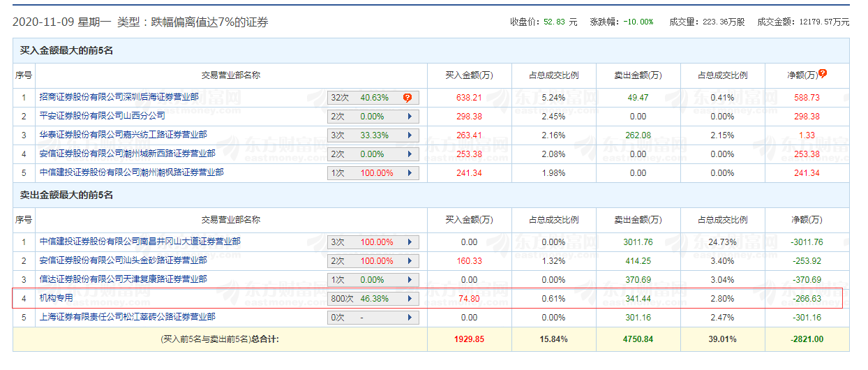Click the 总合计 summary label
The width and height of the screenshot is (868, 370).
click(x=220, y=339)
